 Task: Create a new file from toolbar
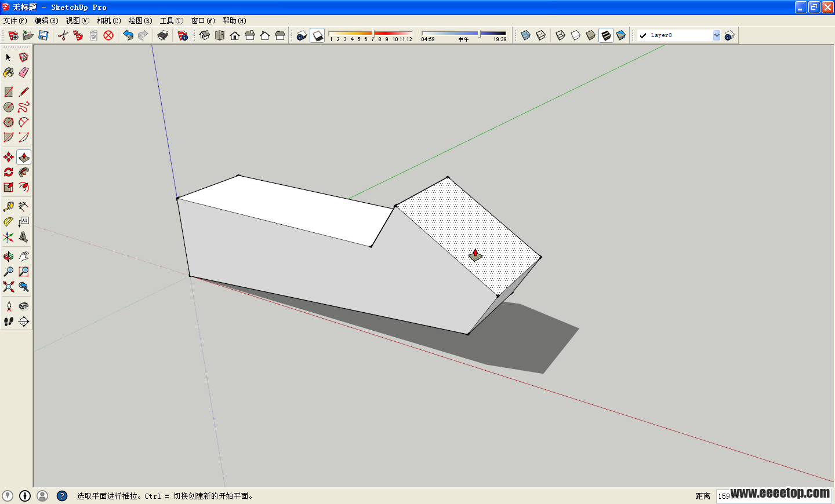tap(13, 35)
